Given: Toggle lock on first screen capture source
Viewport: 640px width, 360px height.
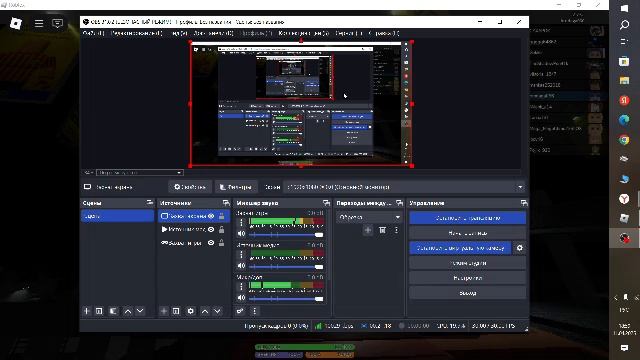Looking at the screenshot, I should pyautogui.click(x=222, y=216).
